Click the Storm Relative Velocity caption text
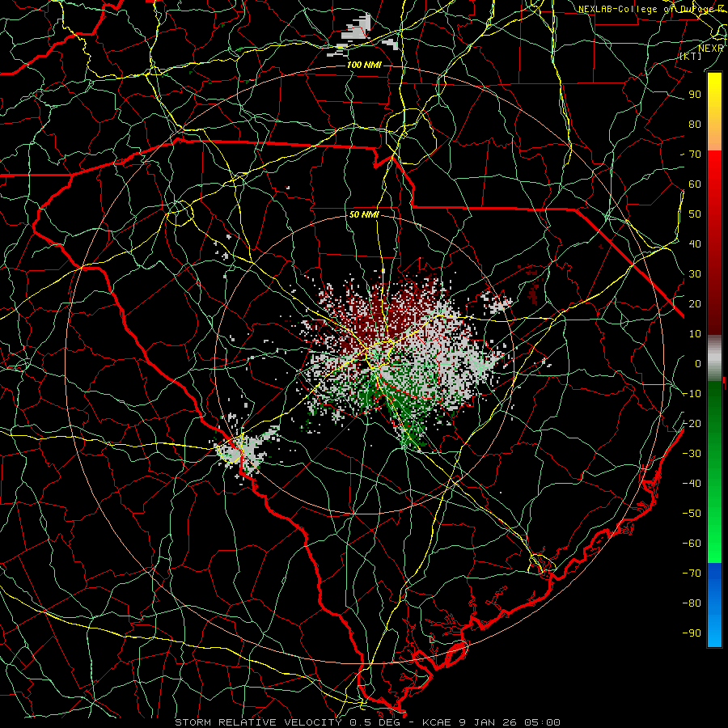The image size is (728, 728). click(x=367, y=722)
